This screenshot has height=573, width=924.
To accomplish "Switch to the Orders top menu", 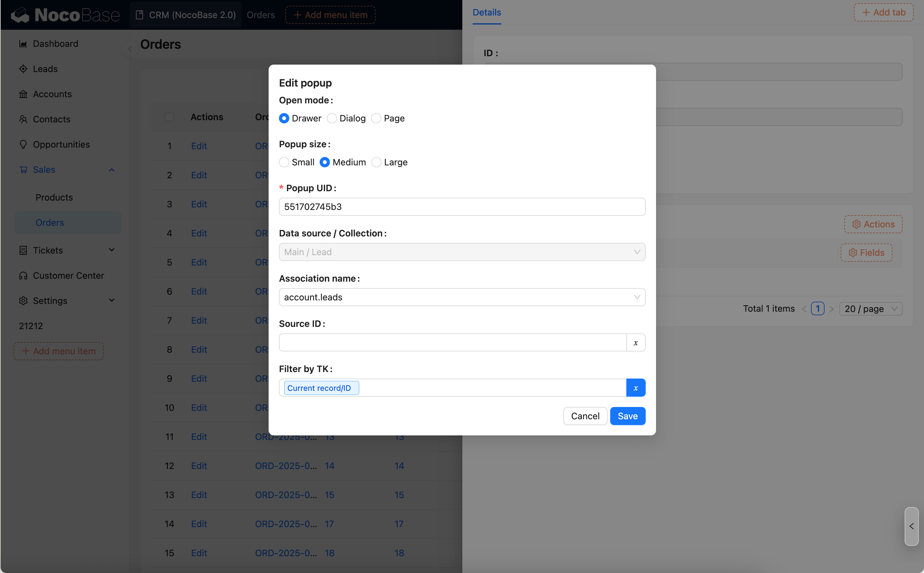I will click(x=261, y=15).
